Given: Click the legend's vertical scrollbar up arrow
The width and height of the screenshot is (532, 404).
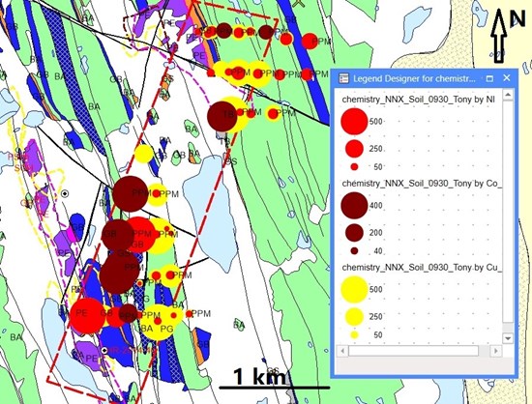Looking at the screenshot, I should pos(508,95).
